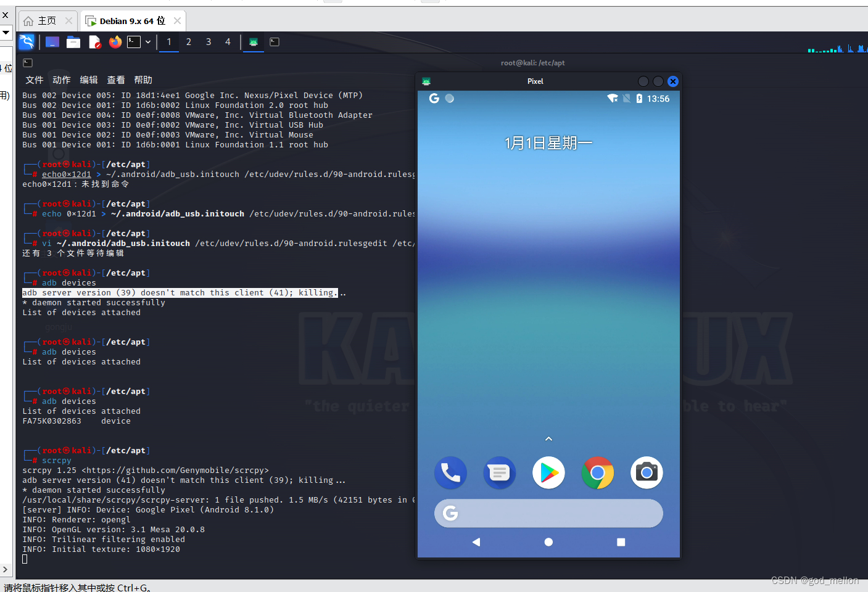Tap the Wi-Fi status icon on Pixel
This screenshot has height=592, width=868.
pos(613,99)
